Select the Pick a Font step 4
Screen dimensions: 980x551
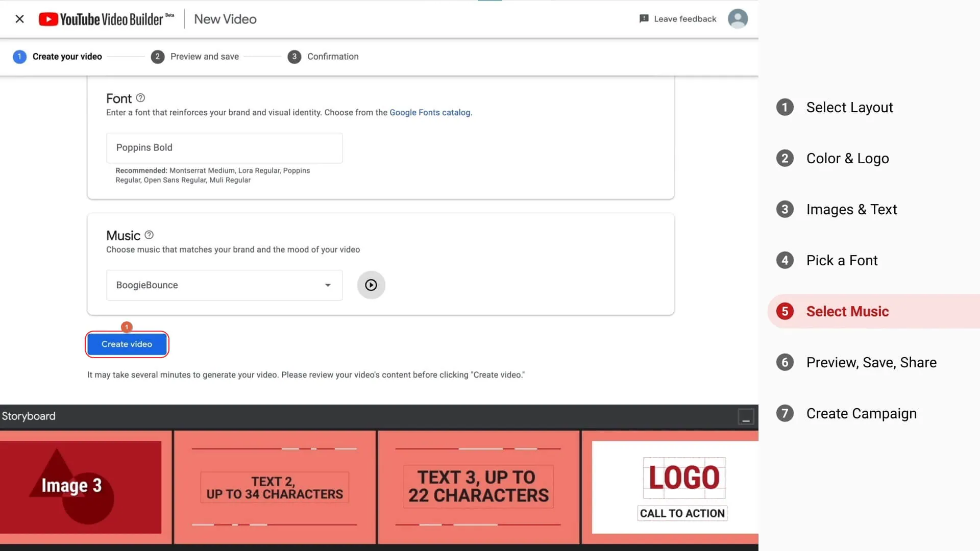[x=842, y=260]
